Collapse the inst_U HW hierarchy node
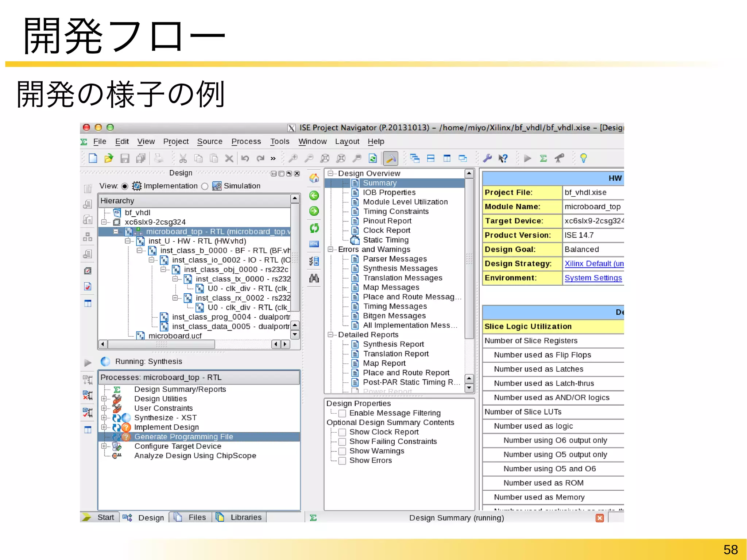Screen dimensions: 747x560 (128, 241)
